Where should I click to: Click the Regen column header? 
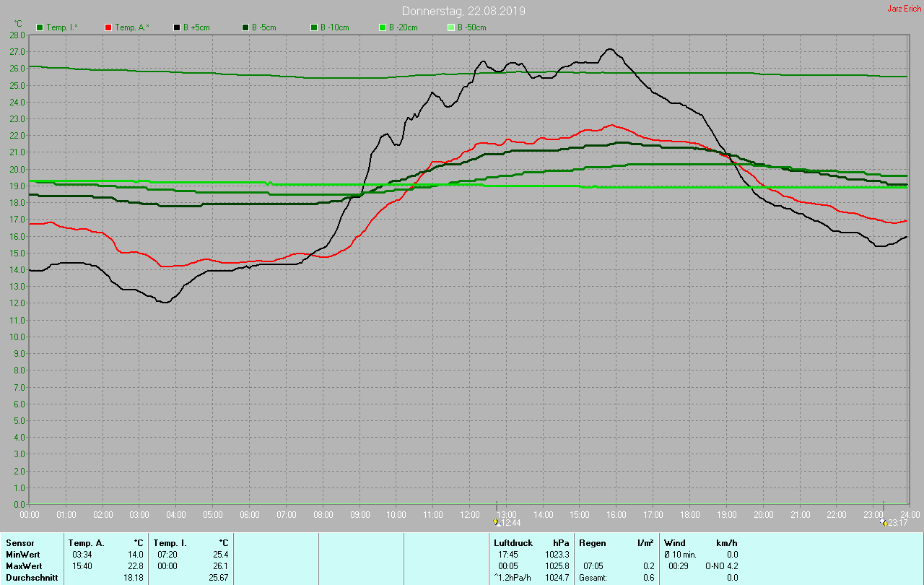pos(592,542)
